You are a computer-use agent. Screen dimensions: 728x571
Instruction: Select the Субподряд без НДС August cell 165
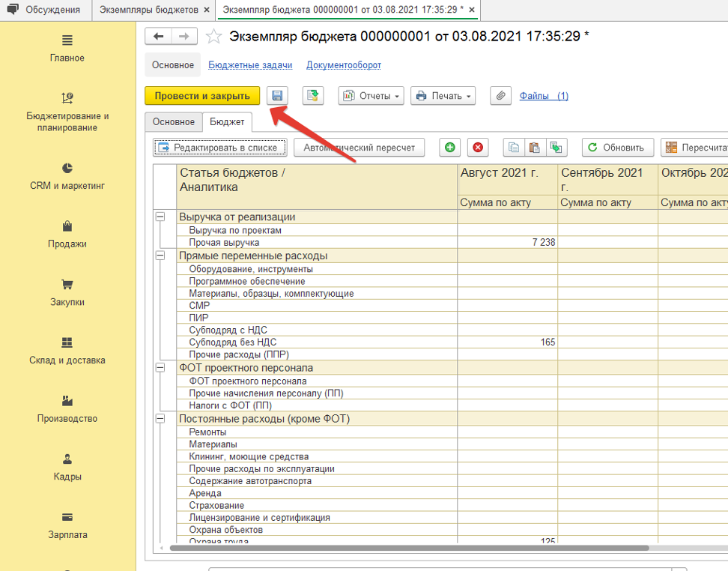click(508, 342)
